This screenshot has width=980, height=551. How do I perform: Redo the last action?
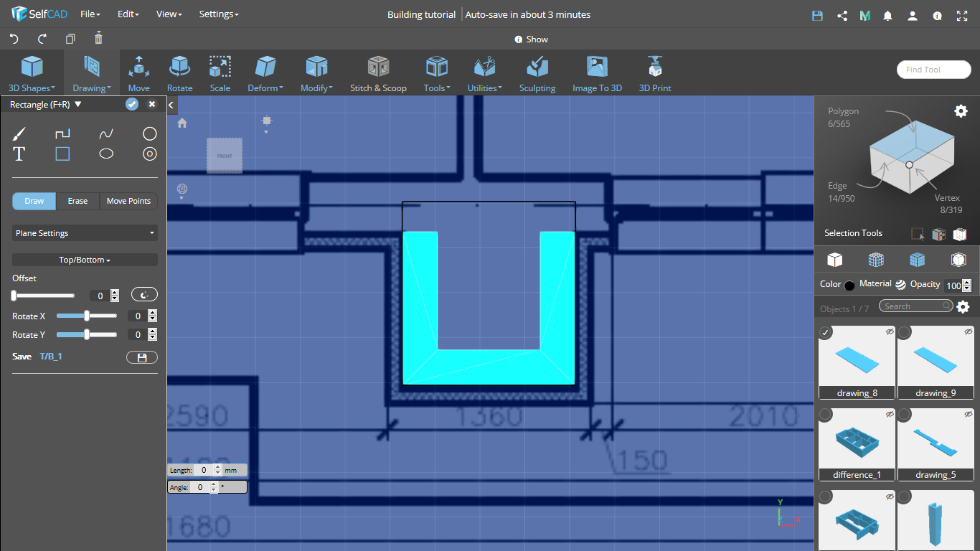(42, 39)
